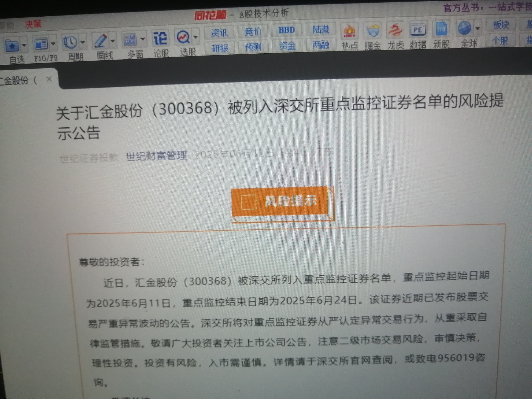532x399 pixels.
Task: Expand the 选股 dropdown arrow
Action: pyautogui.click(x=196, y=37)
